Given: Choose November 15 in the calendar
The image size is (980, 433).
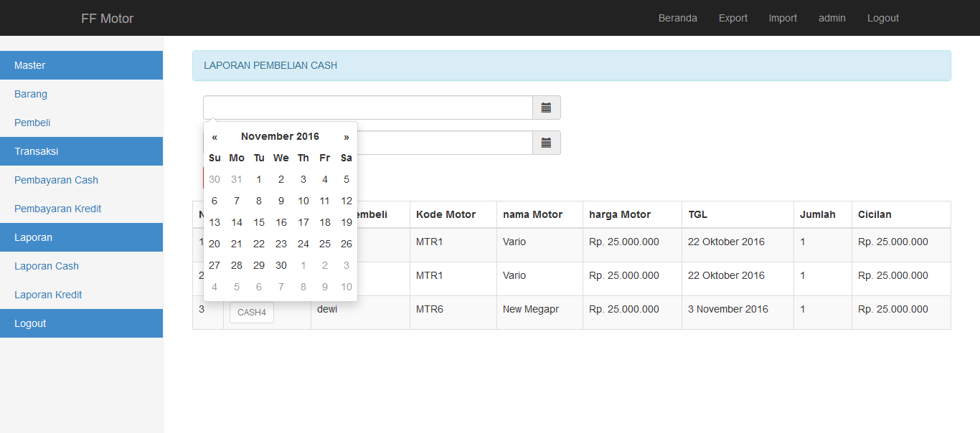Looking at the screenshot, I should (x=259, y=223).
